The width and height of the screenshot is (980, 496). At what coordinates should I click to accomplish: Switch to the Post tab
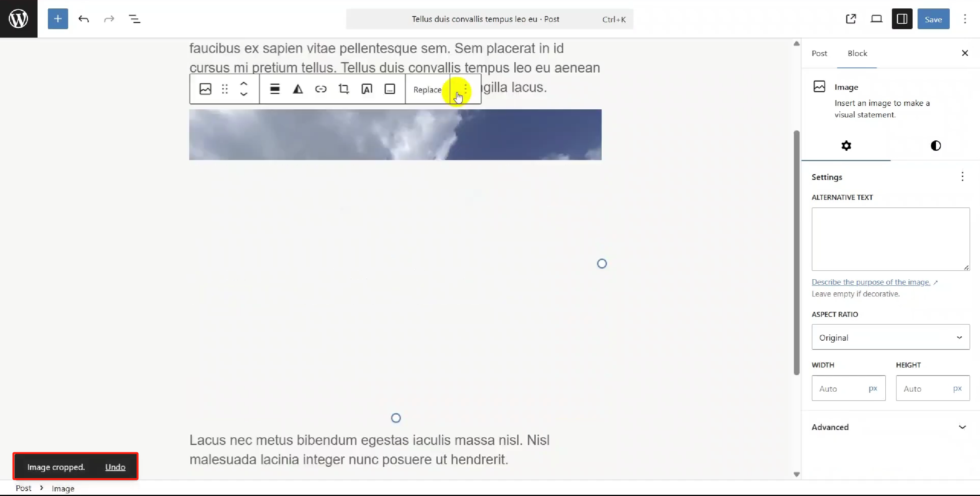coord(819,53)
